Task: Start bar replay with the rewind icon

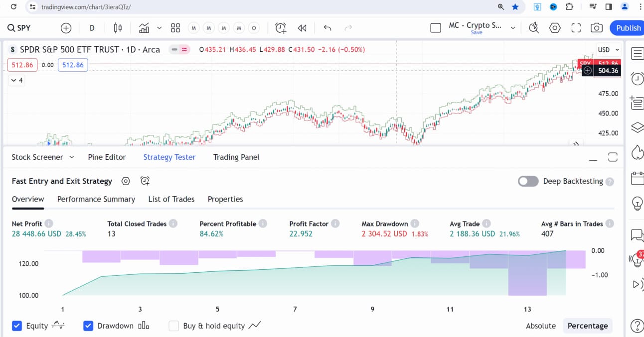Action: point(302,28)
